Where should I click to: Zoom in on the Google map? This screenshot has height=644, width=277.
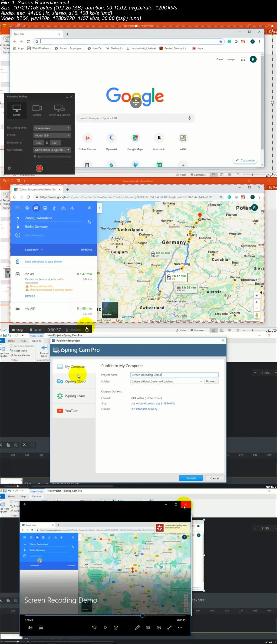[x=257, y=302]
